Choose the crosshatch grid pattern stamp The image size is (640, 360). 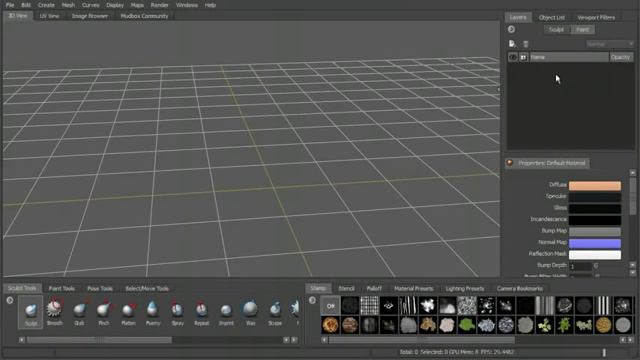pyautogui.click(x=369, y=305)
